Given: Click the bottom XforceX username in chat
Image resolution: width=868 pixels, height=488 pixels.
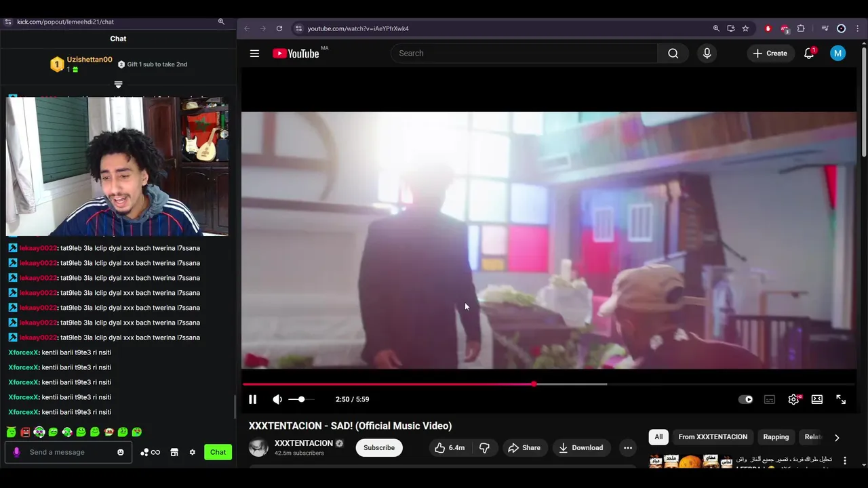Looking at the screenshot, I should [23, 412].
